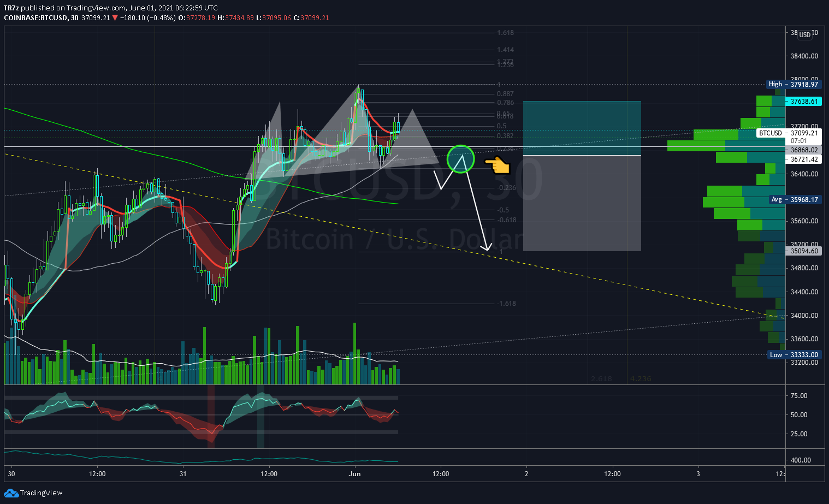This screenshot has height=504, width=829.
Task: Click the 4.236 time-zone Fibonacci label
Action: pyautogui.click(x=641, y=379)
